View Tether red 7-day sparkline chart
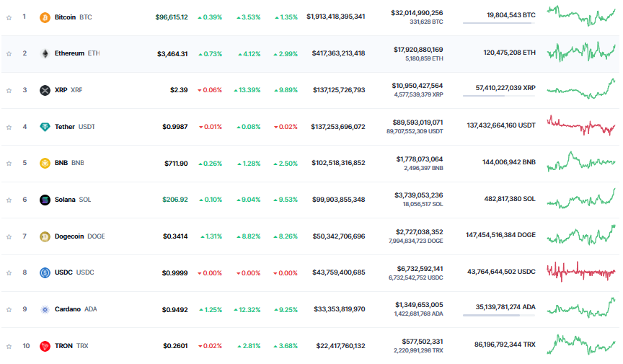The image size is (623, 364). [581, 125]
